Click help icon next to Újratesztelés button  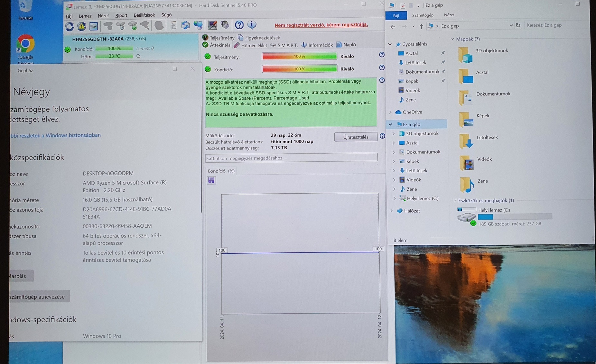click(382, 136)
